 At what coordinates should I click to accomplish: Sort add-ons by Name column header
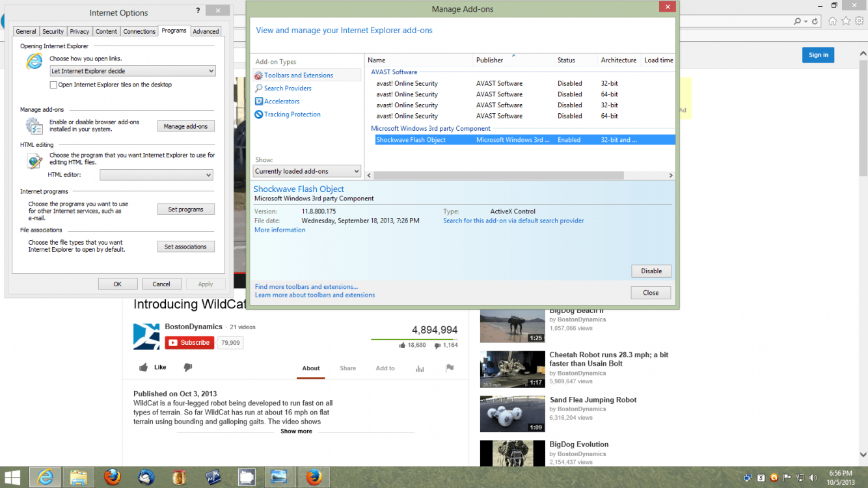(418, 60)
